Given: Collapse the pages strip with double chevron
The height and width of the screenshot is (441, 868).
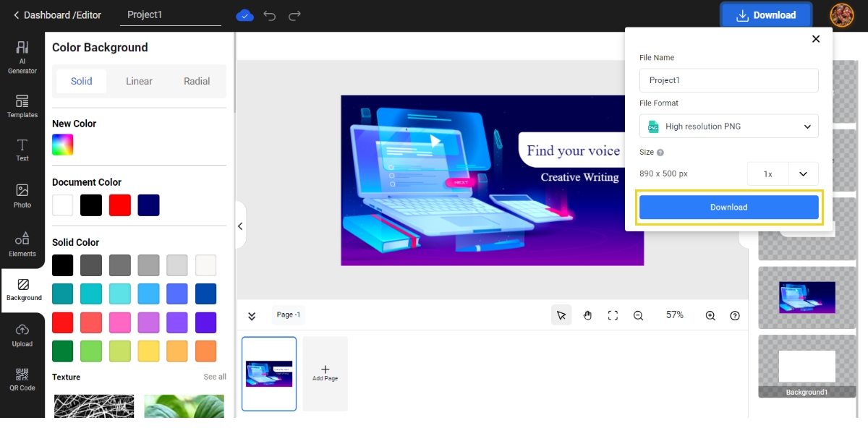Looking at the screenshot, I should (x=252, y=316).
